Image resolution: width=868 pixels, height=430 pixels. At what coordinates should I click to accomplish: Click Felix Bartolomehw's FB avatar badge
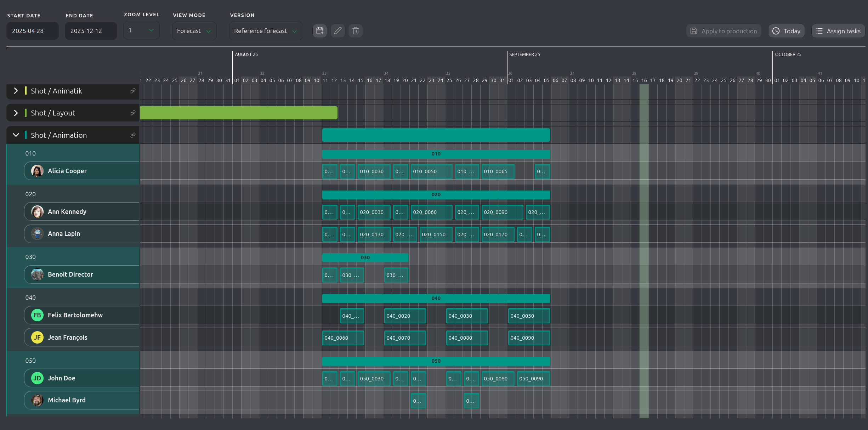(x=37, y=315)
